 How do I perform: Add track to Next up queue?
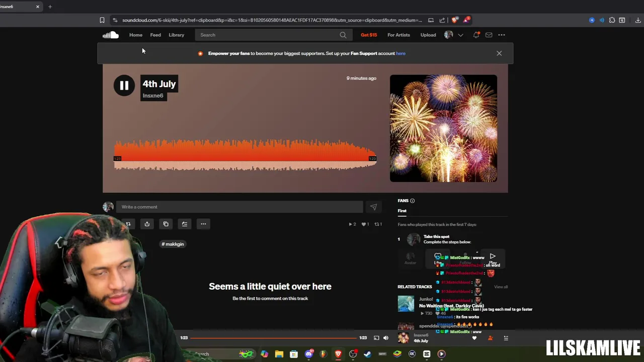click(x=185, y=224)
